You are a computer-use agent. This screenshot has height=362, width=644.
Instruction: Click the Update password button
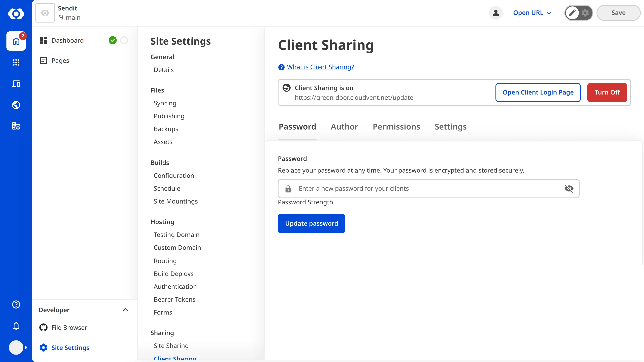[x=312, y=224]
